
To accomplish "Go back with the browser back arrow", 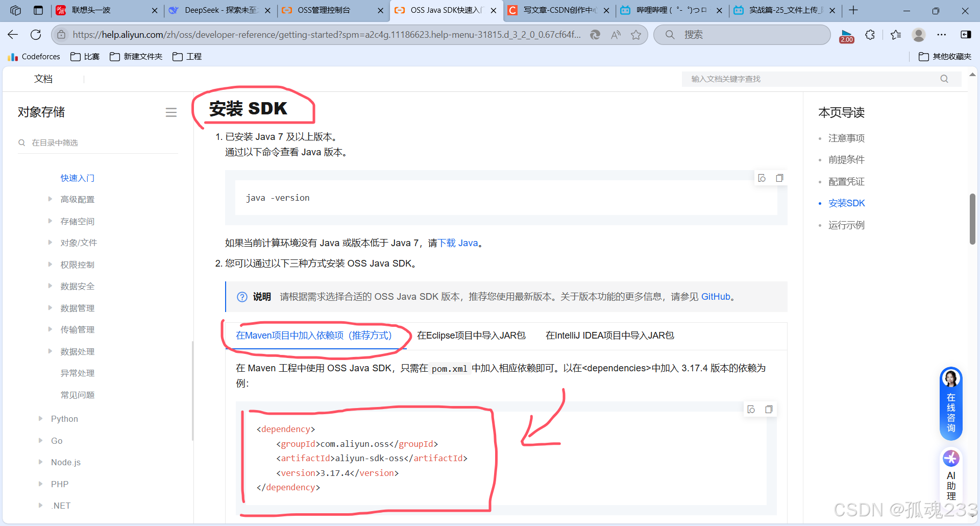I will pos(13,35).
